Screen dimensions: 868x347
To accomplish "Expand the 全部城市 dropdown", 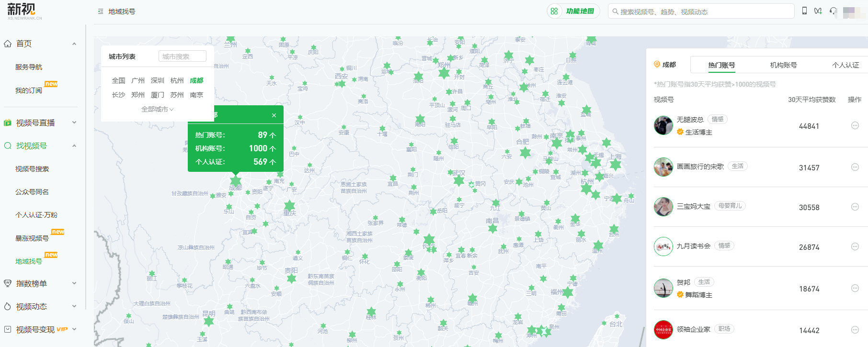I will [x=158, y=109].
